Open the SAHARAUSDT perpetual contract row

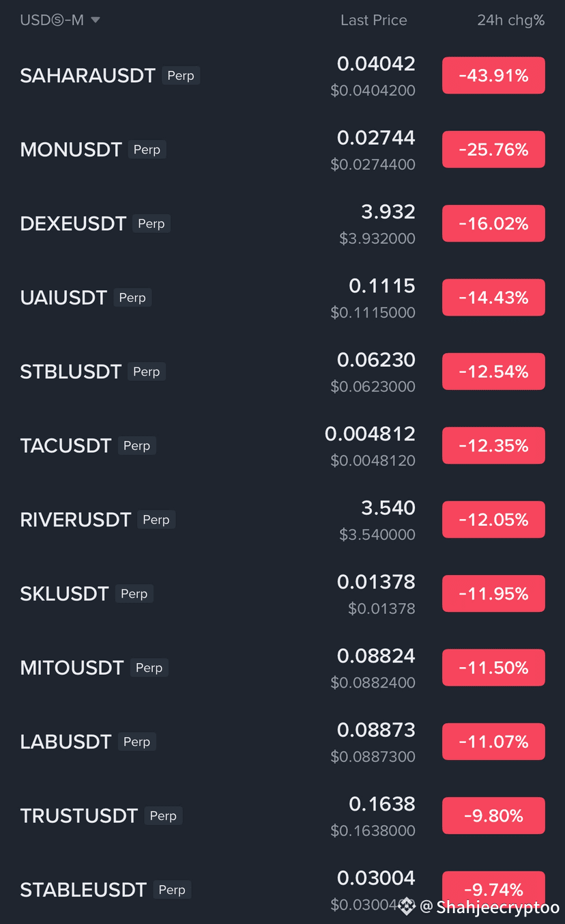coord(282,76)
